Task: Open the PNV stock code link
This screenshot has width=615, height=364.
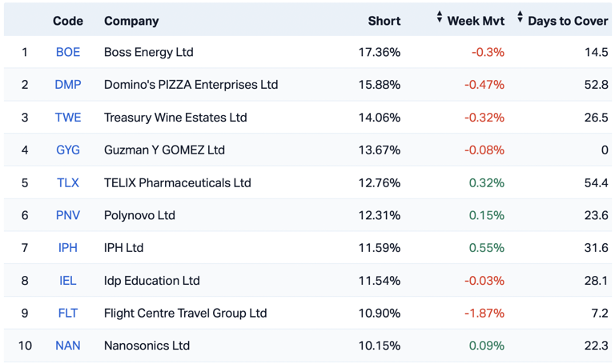Action: [68, 216]
